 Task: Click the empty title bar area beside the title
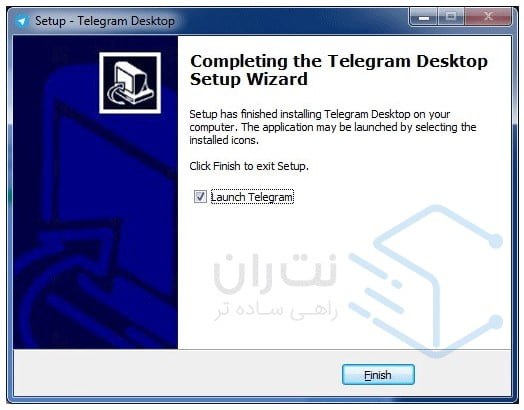(291, 21)
